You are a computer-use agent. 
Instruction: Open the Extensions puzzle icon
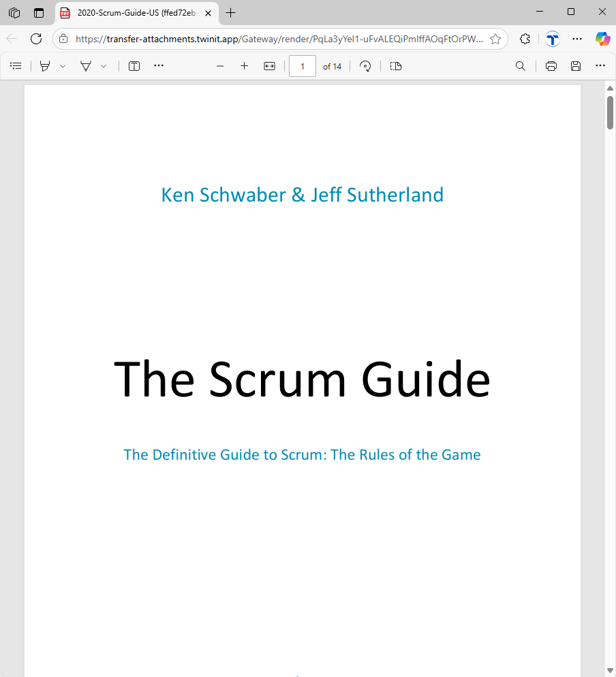pyautogui.click(x=525, y=39)
